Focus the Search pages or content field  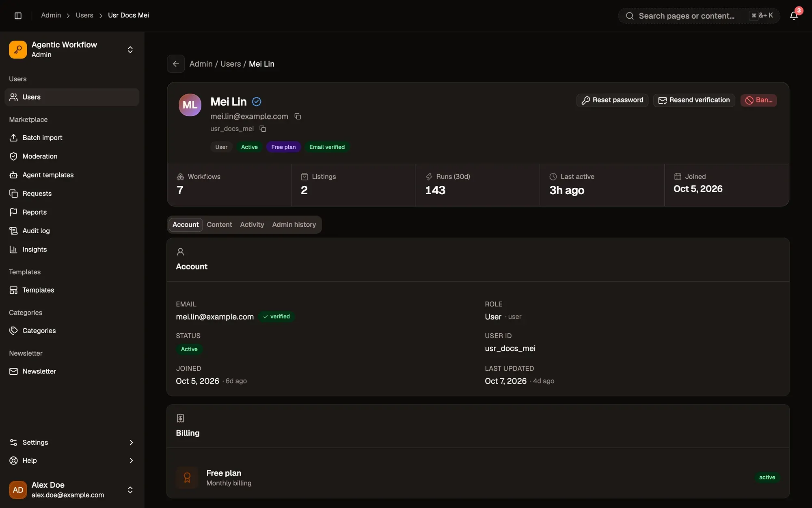(699, 16)
